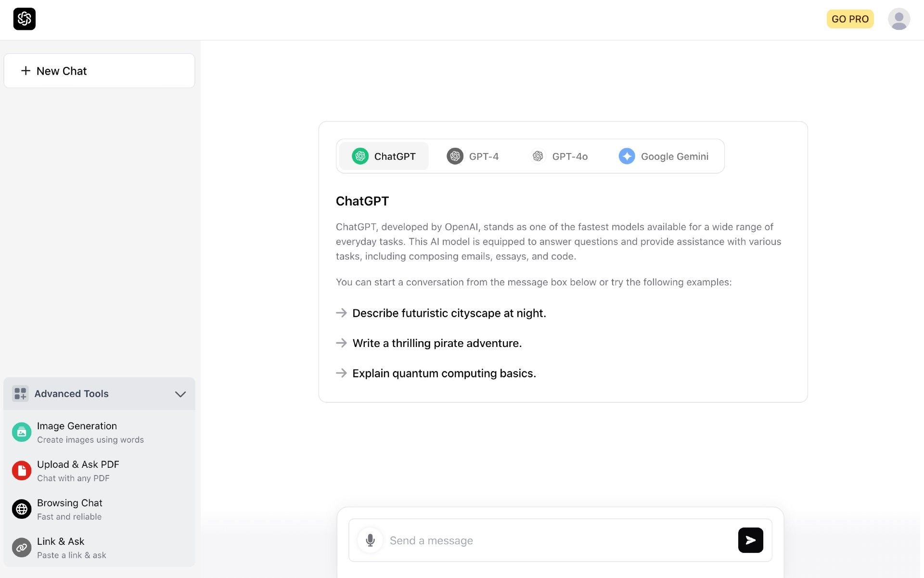The height and width of the screenshot is (578, 924).
Task: Select 'Write a thrilling pirate adventure' example
Action: [x=437, y=342]
